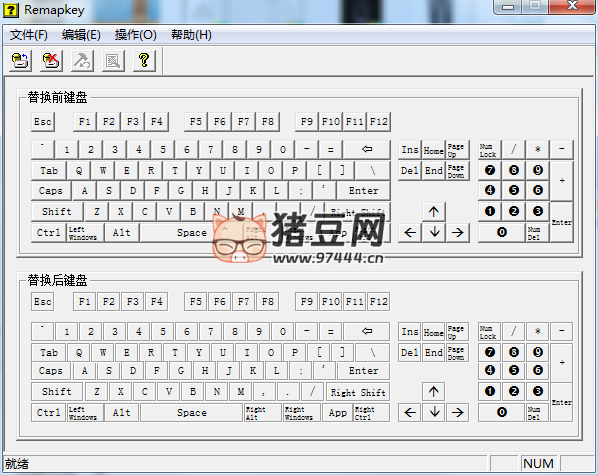Select Esc key in 替换前键盘
The width and height of the screenshot is (598, 475).
(43, 122)
